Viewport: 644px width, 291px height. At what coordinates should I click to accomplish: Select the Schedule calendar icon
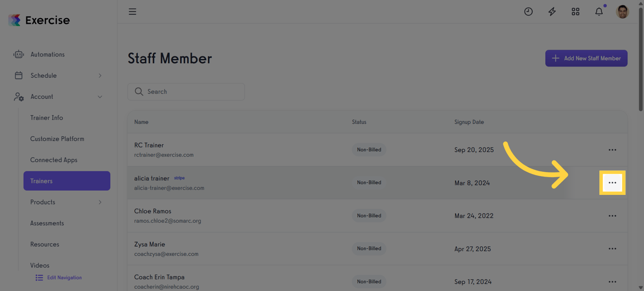pos(18,75)
